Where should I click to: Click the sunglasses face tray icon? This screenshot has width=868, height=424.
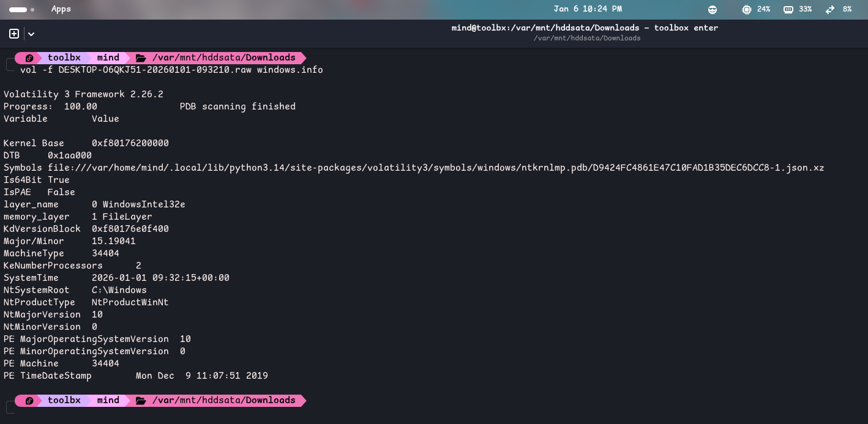[713, 9]
